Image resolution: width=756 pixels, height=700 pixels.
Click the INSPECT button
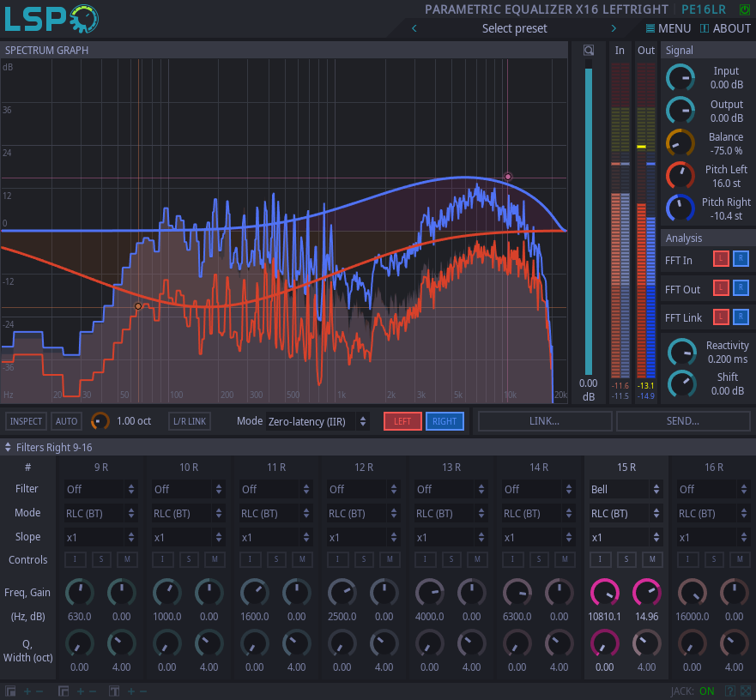pyautogui.click(x=26, y=421)
